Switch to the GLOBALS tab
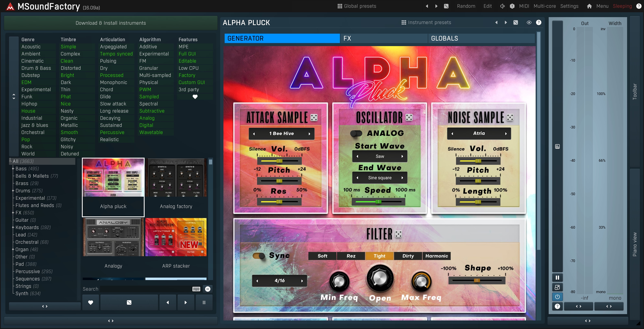 481,38
